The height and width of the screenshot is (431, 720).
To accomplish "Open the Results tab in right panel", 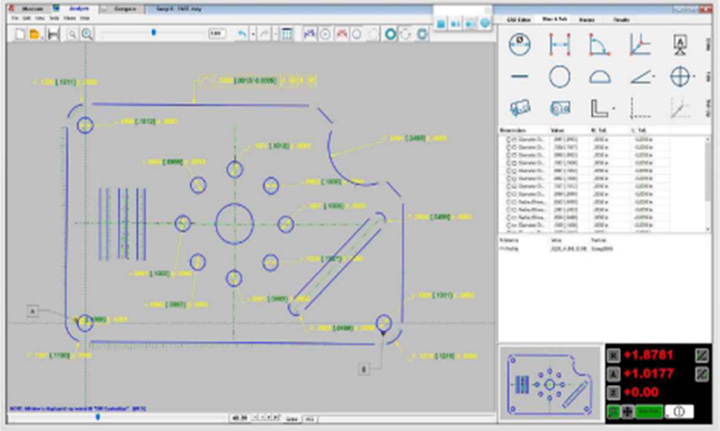I will (621, 20).
